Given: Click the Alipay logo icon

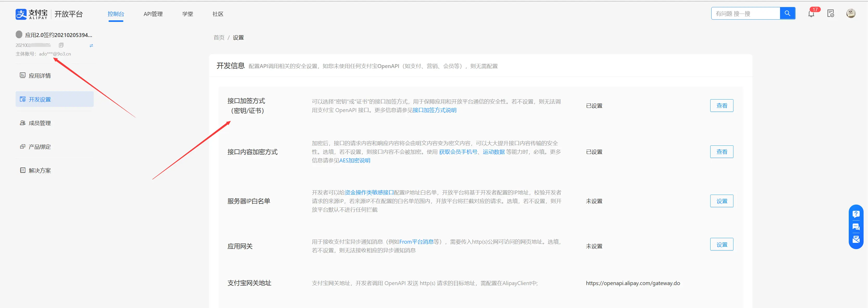Looking at the screenshot, I should [x=21, y=14].
